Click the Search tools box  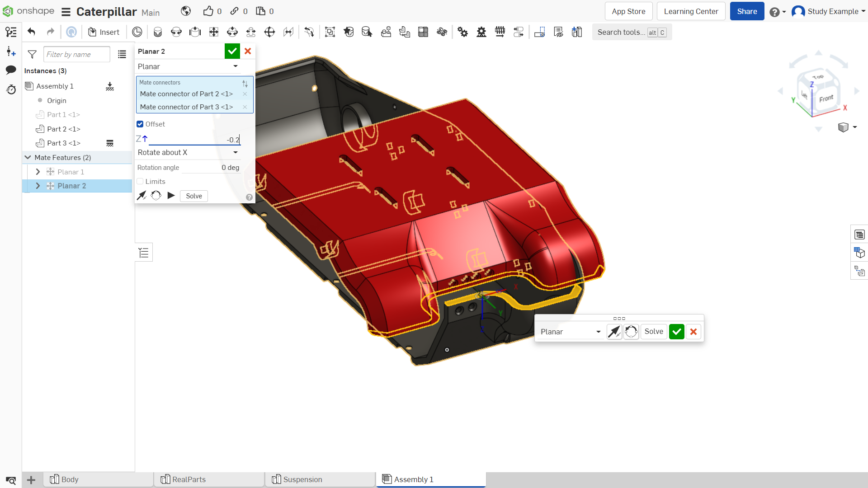632,32
